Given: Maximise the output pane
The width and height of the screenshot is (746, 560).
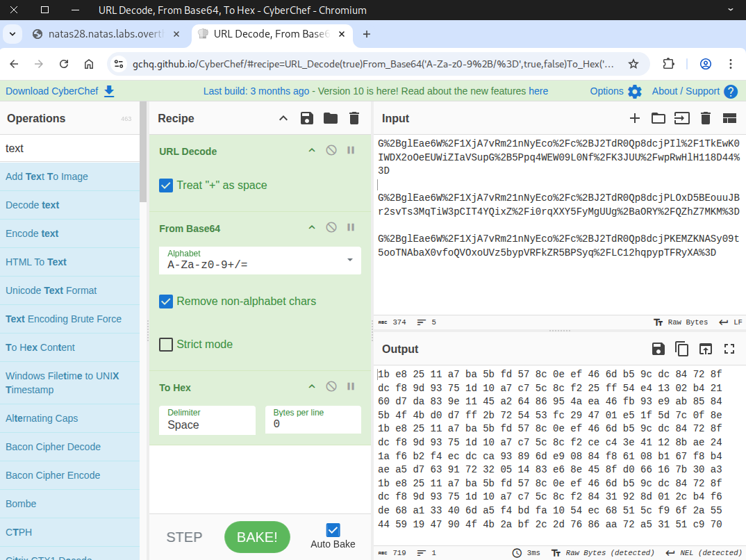Looking at the screenshot, I should (x=729, y=349).
